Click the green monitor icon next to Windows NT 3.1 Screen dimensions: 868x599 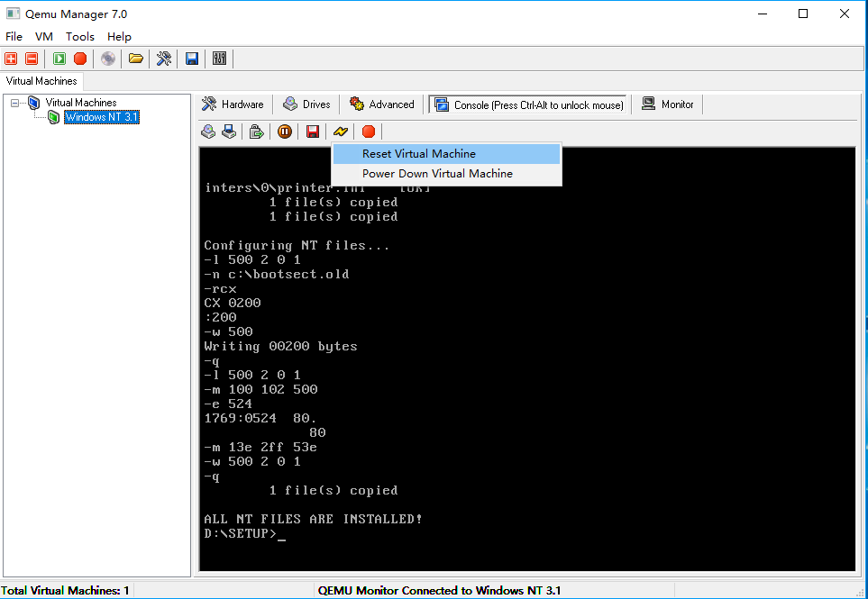click(x=54, y=117)
